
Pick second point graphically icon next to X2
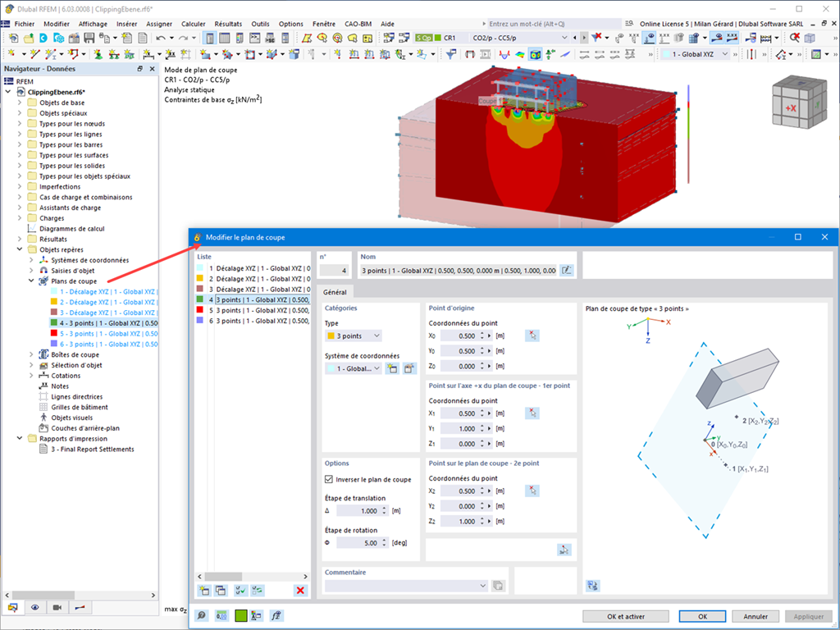(532, 491)
